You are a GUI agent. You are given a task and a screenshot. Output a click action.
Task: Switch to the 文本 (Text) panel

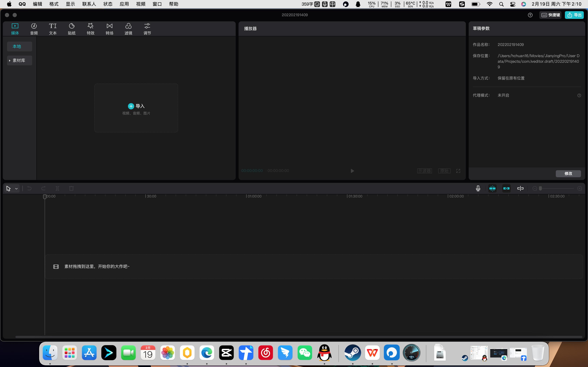tap(52, 28)
